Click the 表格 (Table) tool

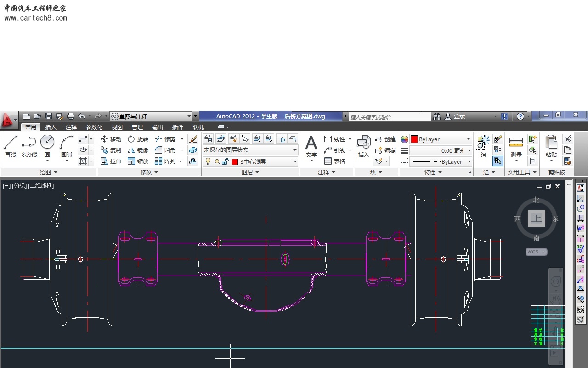coord(334,161)
